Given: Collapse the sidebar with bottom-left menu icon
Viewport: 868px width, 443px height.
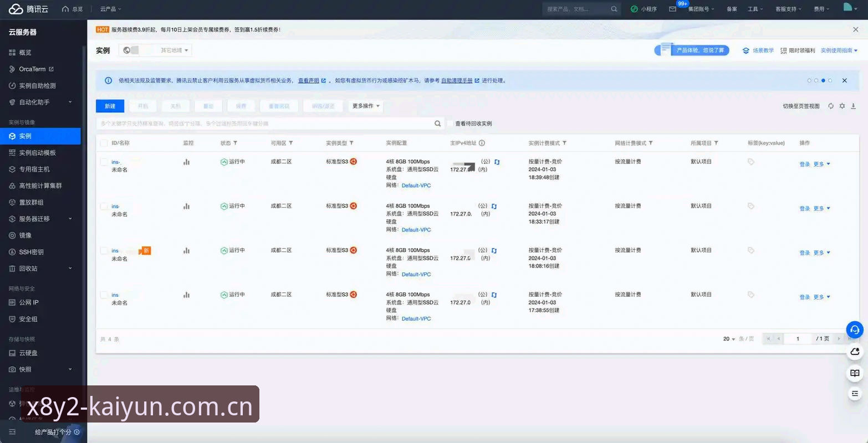Looking at the screenshot, I should click(13, 432).
